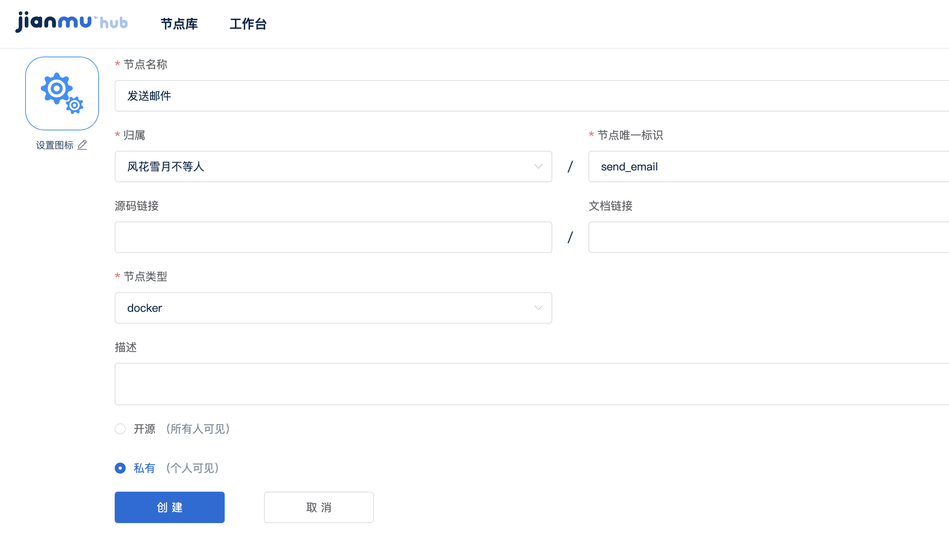Click into the 描述 text area
Viewport: 949px width, 560px height.
click(532, 384)
